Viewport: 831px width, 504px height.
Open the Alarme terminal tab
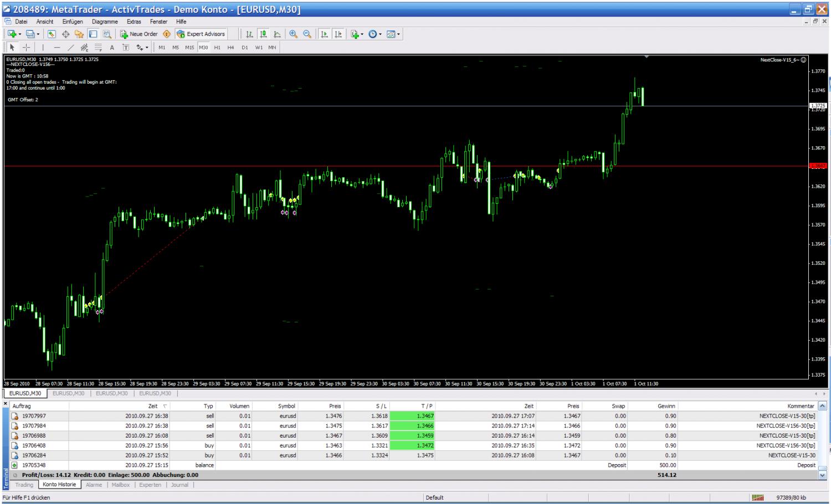[x=94, y=485]
